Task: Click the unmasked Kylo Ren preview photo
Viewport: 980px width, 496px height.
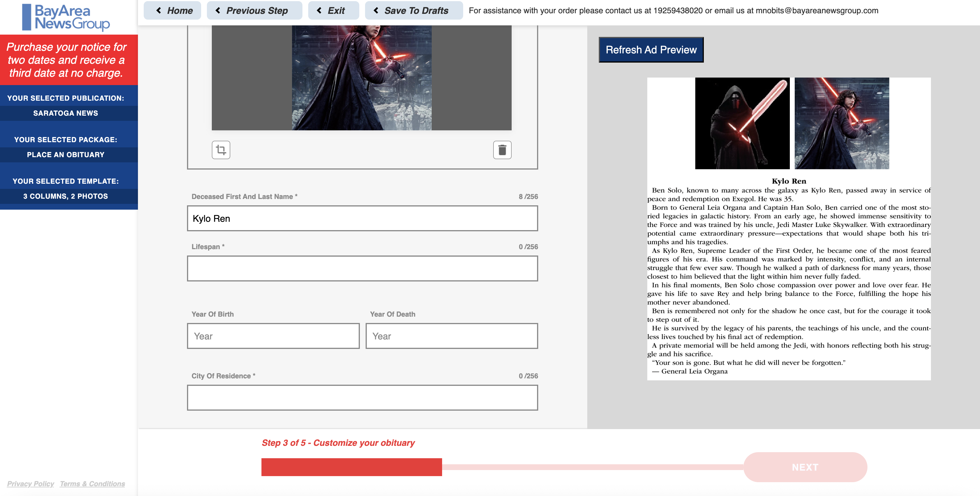Action: coord(841,123)
